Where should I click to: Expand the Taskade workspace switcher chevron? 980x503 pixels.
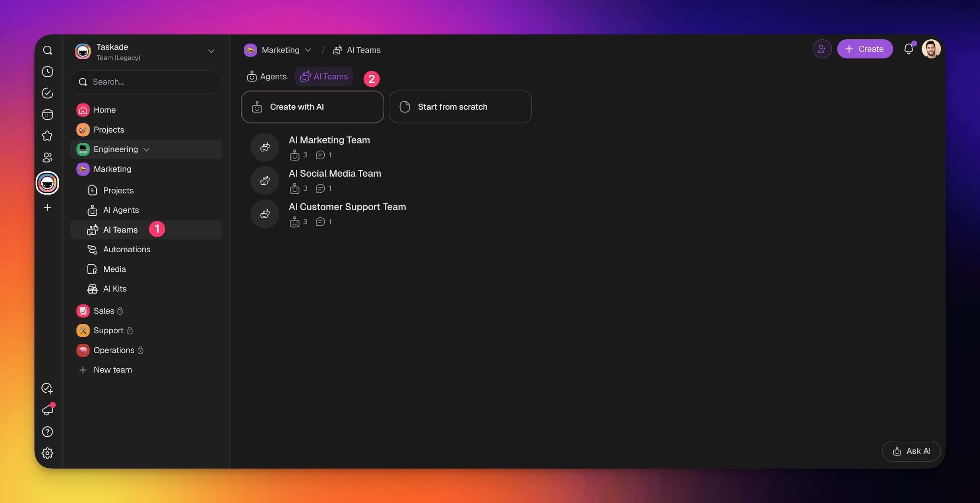pos(211,51)
